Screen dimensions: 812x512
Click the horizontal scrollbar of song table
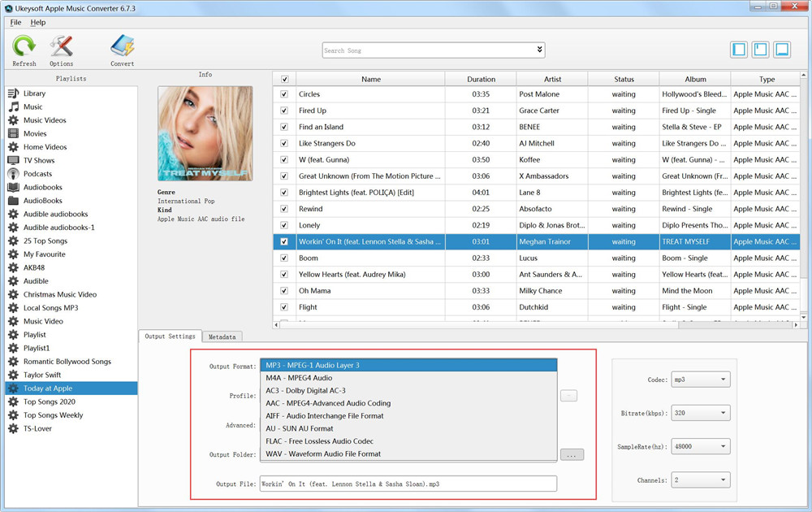coord(536,325)
